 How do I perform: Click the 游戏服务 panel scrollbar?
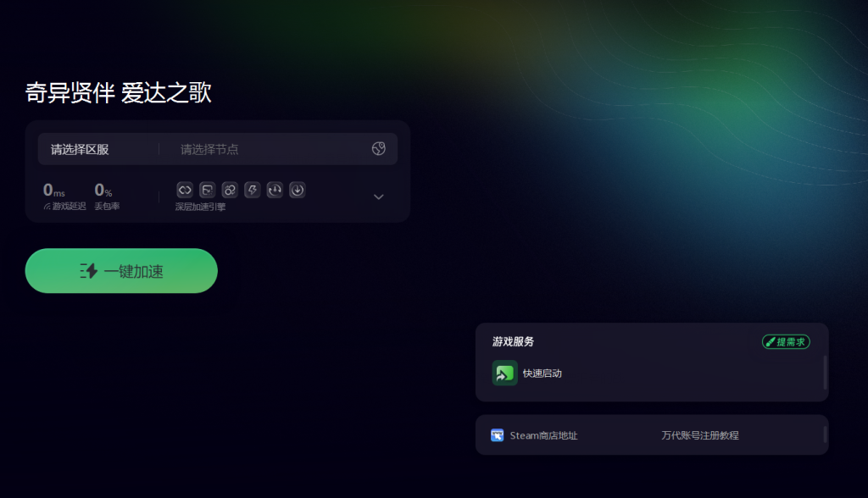tap(825, 373)
